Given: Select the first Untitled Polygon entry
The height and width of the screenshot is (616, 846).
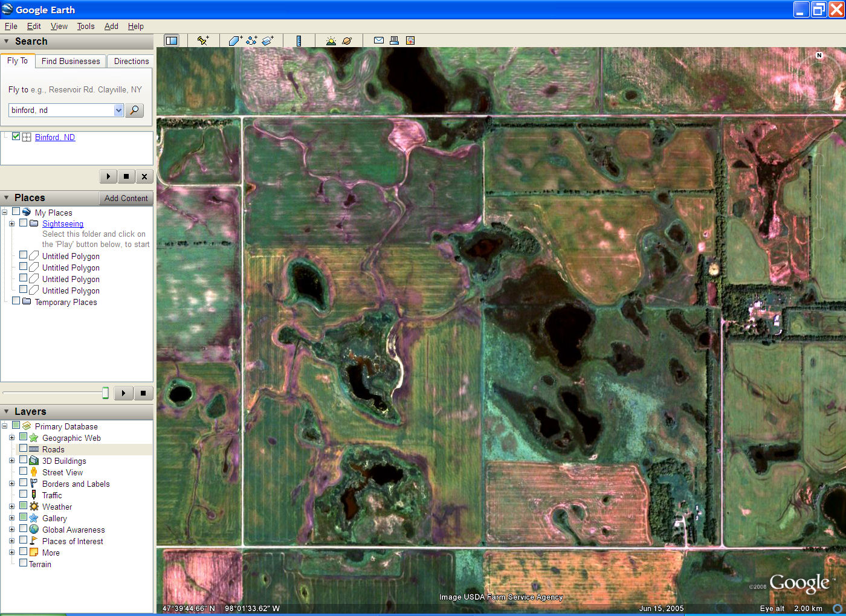Looking at the screenshot, I should point(71,256).
